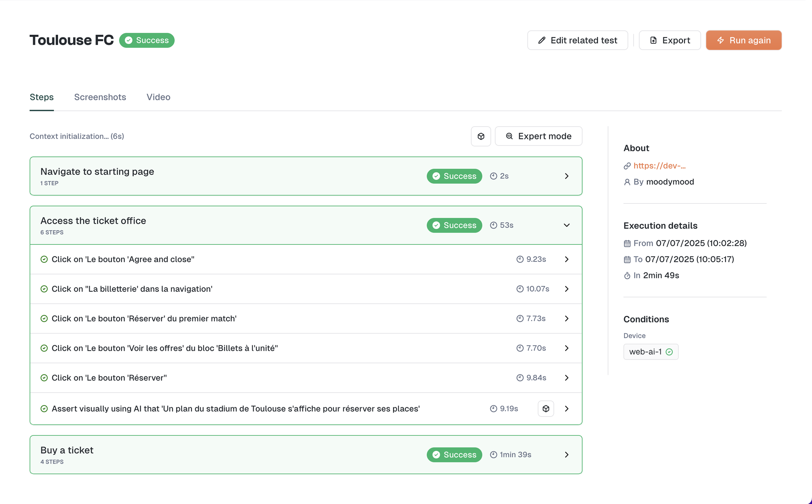Collapse the Access the ticket office section
812x504 pixels.
pos(566,225)
